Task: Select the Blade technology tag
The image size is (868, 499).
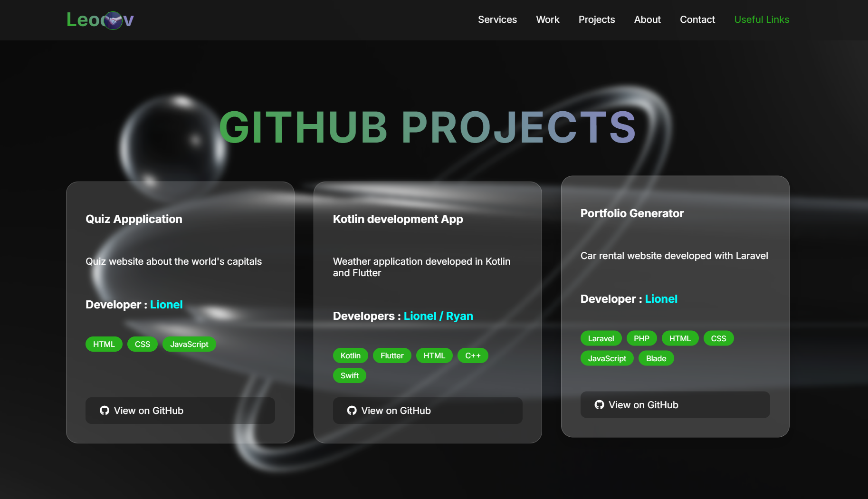Action: tap(656, 358)
